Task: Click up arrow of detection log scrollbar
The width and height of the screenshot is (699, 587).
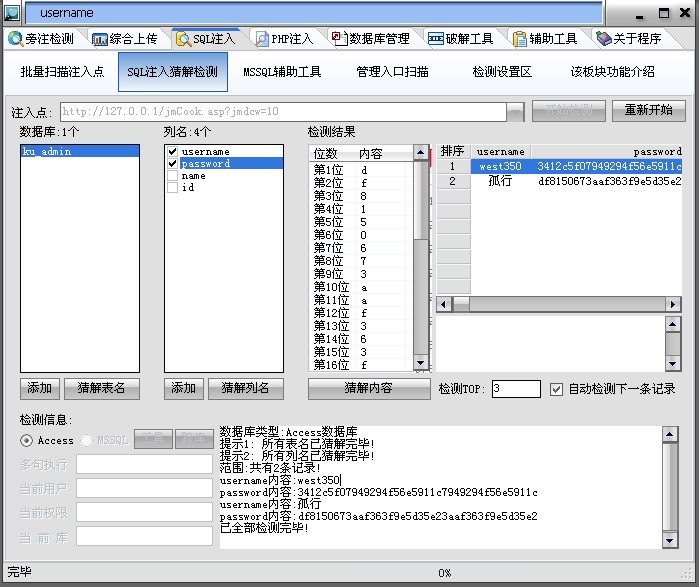Action: coord(670,434)
